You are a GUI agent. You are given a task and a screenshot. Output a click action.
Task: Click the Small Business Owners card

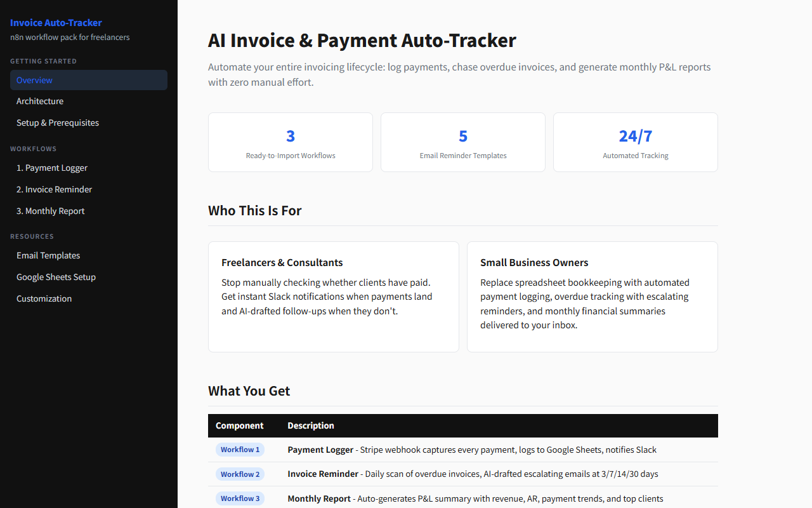[592, 297]
